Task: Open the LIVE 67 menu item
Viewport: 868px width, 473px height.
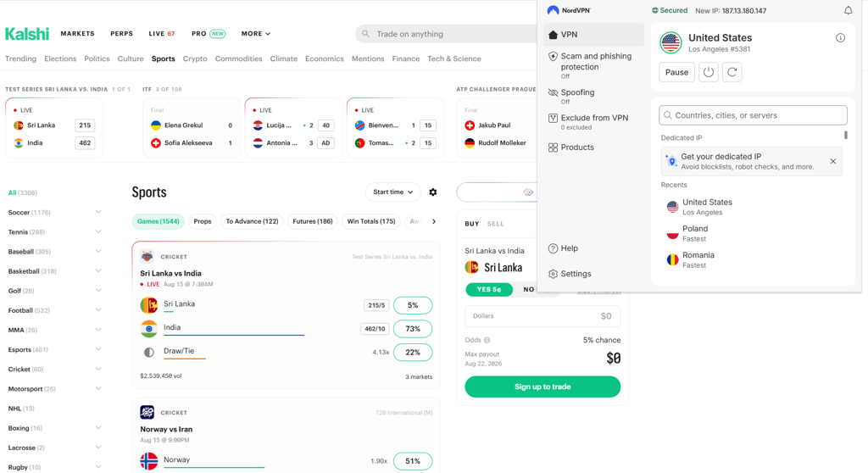Action: [x=162, y=34]
